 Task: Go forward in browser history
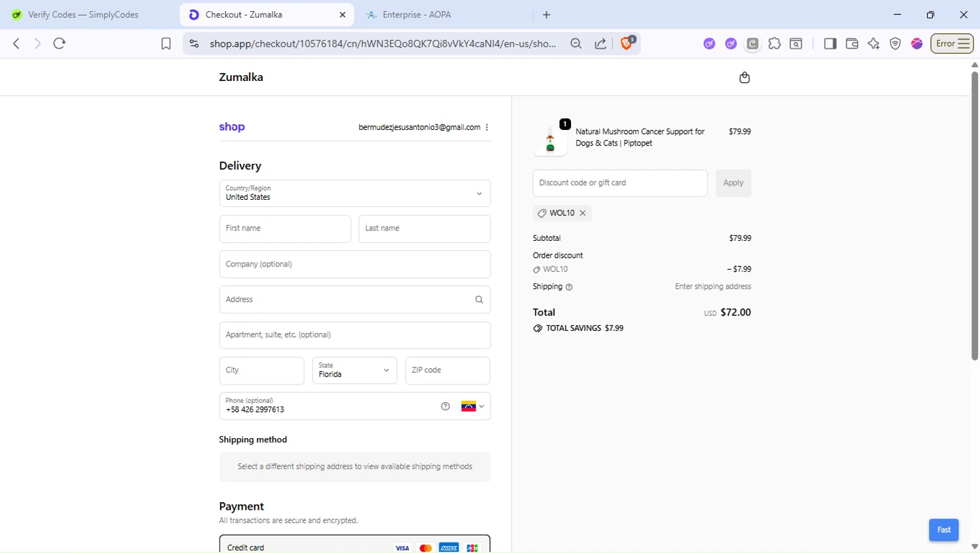tap(37, 44)
